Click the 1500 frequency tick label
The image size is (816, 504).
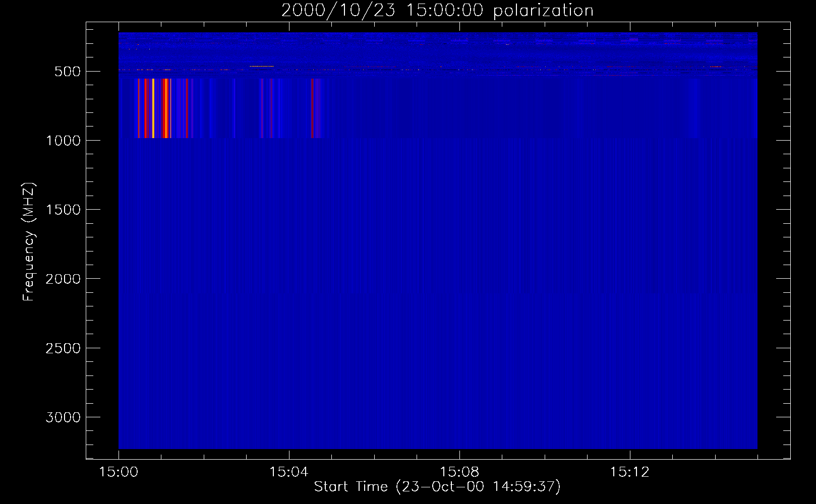(63, 210)
